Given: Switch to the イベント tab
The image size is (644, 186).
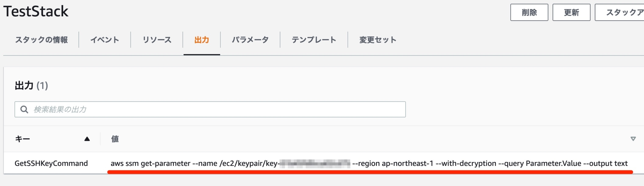Looking at the screenshot, I should (x=105, y=40).
